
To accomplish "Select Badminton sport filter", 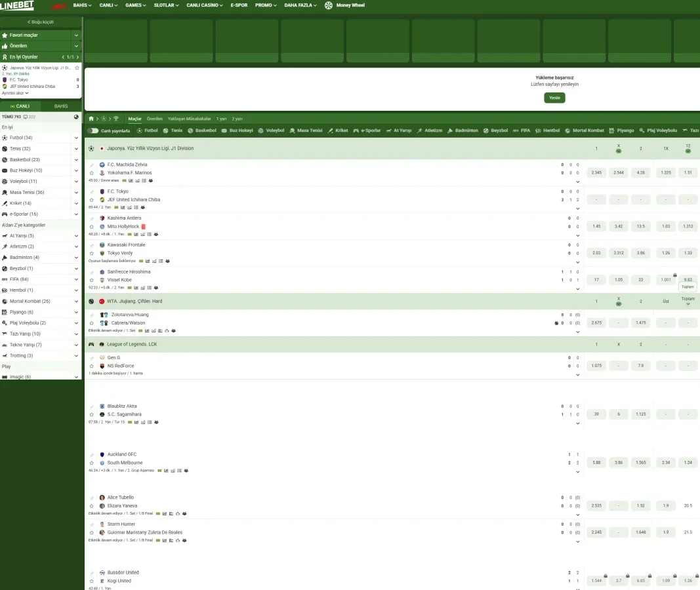I will pyautogui.click(x=463, y=130).
